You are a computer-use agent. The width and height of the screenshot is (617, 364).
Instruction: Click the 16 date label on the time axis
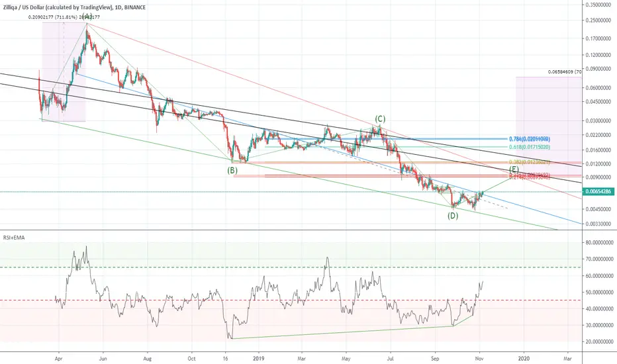pos(225,359)
